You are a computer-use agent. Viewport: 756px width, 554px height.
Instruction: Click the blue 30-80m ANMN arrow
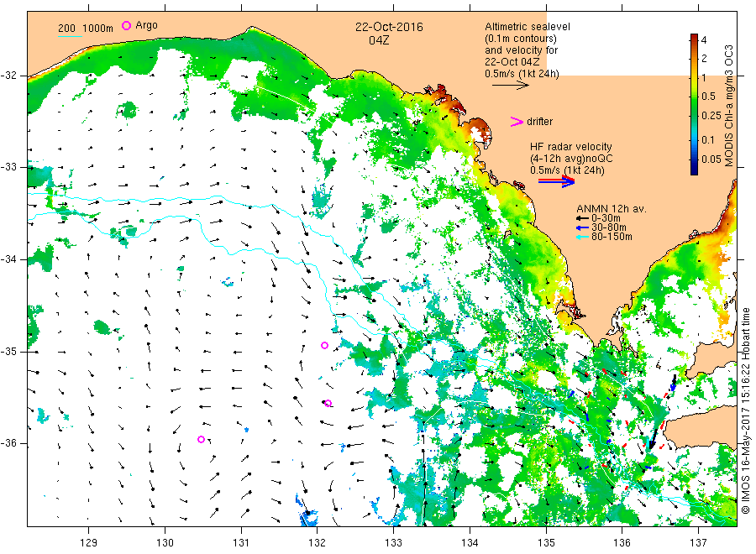click(582, 227)
